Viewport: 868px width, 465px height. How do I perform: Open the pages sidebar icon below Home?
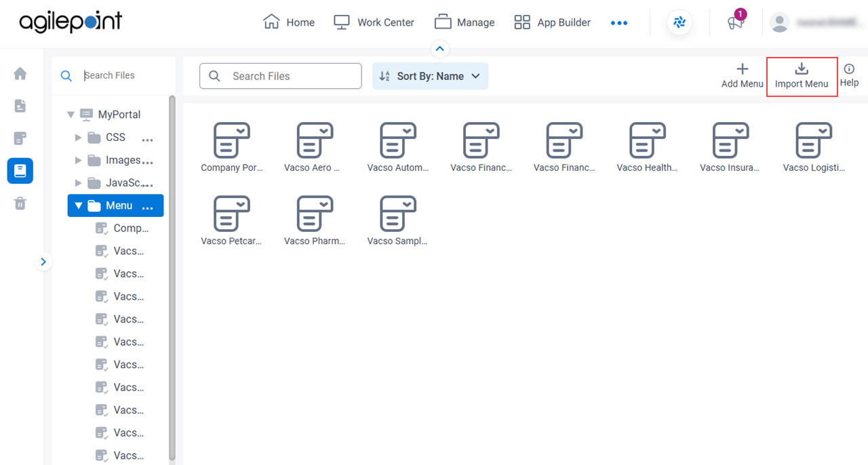(x=20, y=106)
